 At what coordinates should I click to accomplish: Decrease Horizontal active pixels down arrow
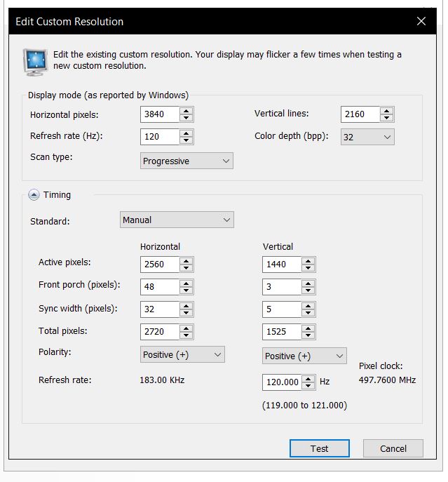186,268
